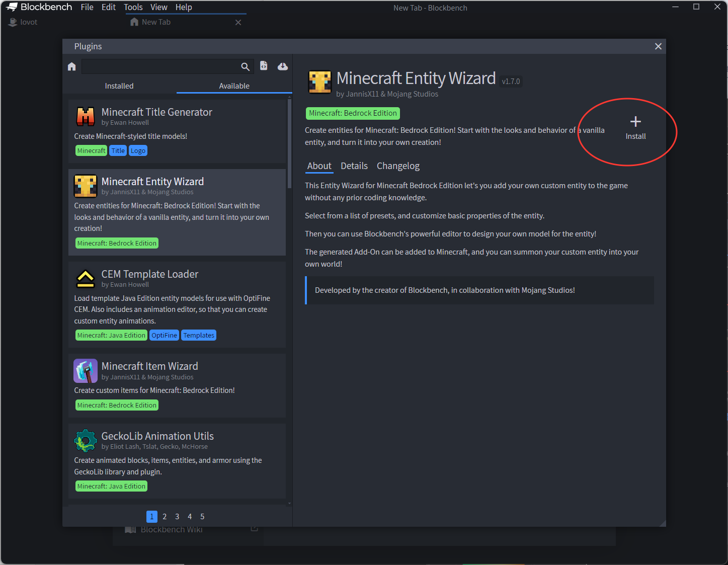Open the Tools menu

click(133, 7)
